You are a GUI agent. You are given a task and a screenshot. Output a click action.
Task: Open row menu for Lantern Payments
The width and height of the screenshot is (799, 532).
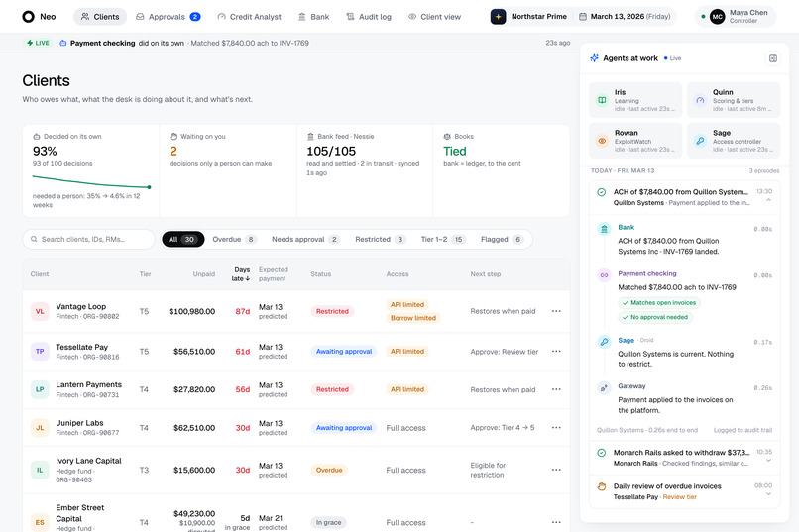point(556,389)
